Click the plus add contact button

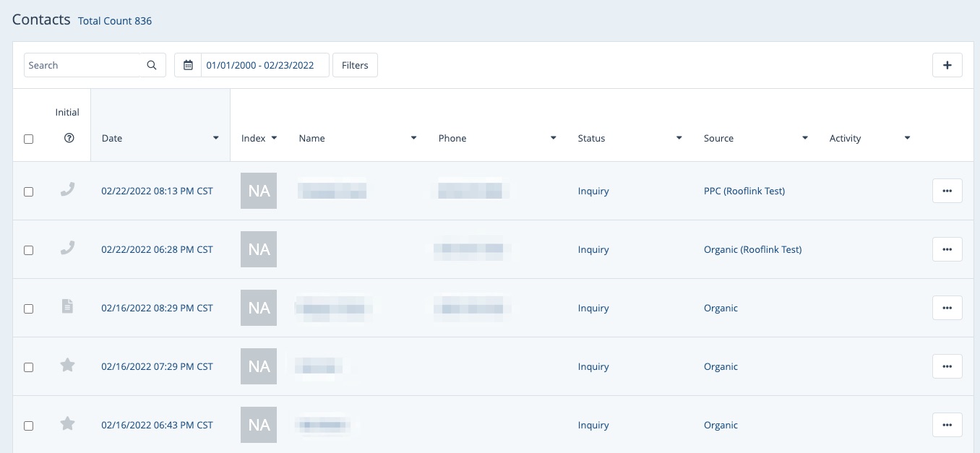point(947,65)
